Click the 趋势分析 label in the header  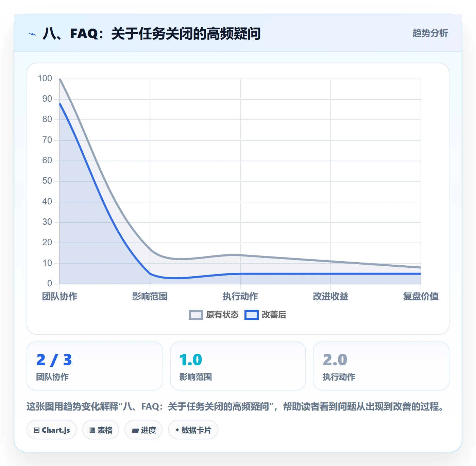[430, 33]
